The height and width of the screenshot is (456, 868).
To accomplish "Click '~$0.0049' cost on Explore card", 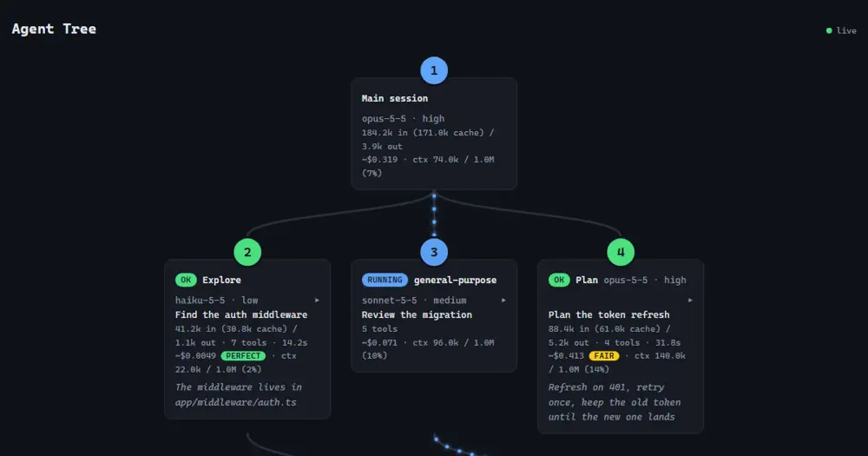I will 195,356.
